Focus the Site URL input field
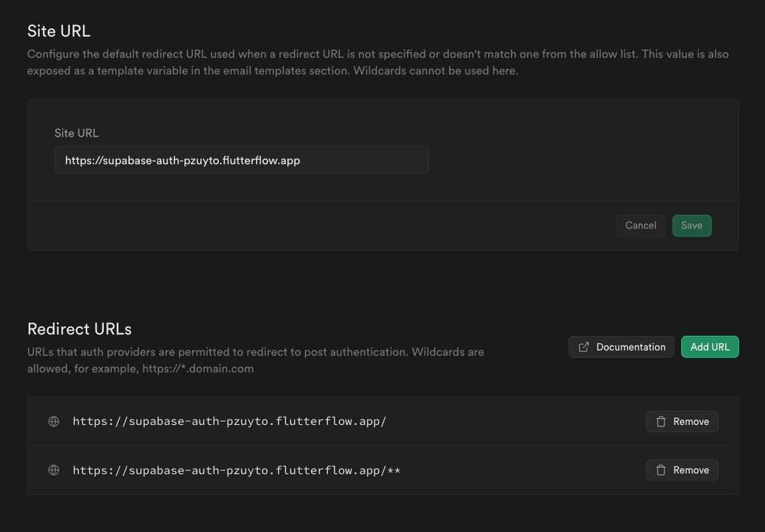The width and height of the screenshot is (765, 532). [241, 160]
